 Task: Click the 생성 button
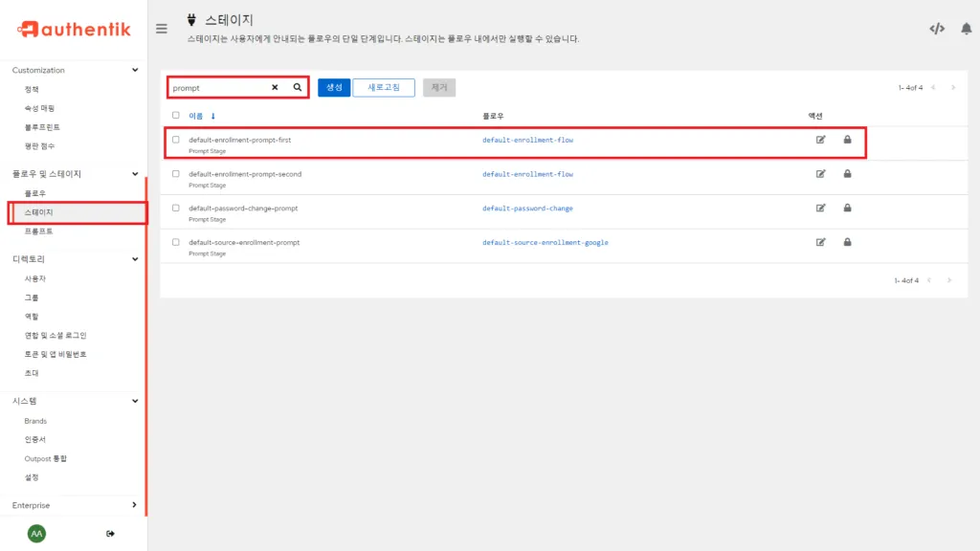click(333, 87)
